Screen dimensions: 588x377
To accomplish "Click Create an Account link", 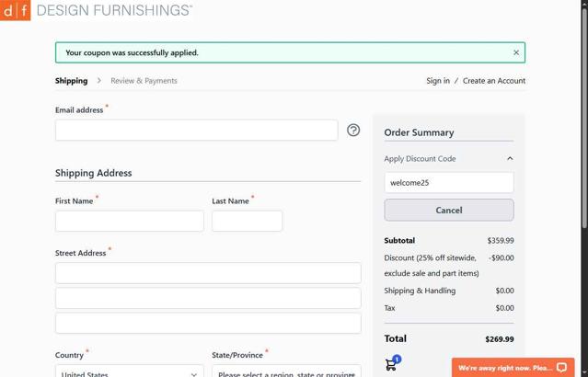I will (494, 81).
